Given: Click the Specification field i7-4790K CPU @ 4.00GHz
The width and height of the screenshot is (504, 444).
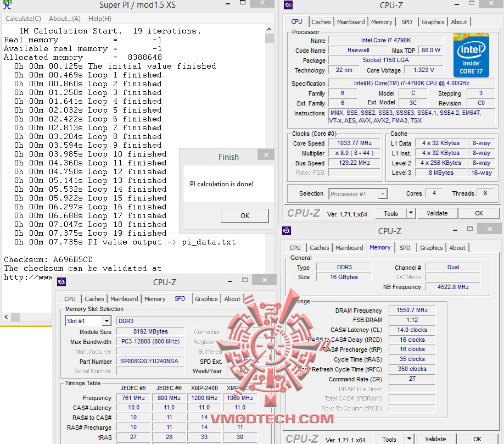Looking at the screenshot, I should click(411, 83).
